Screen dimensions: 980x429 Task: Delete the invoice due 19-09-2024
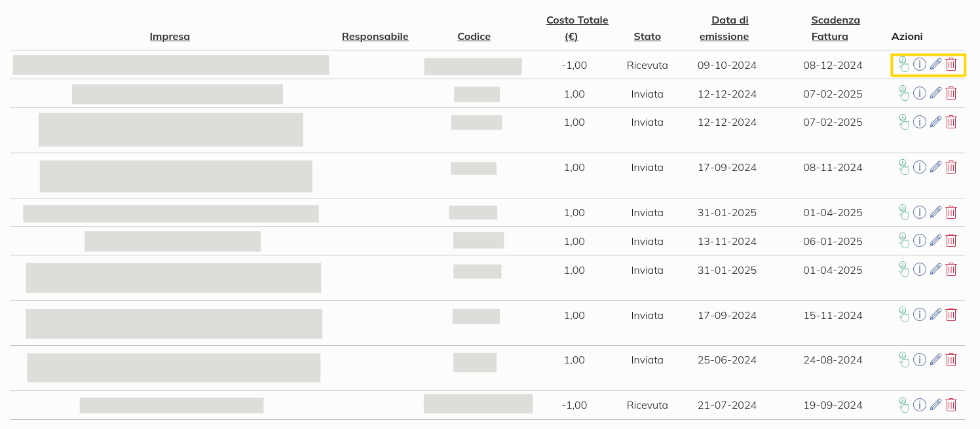(x=952, y=405)
